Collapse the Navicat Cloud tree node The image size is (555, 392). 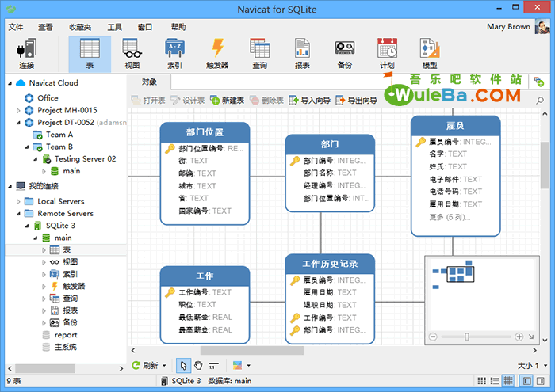pos(10,83)
